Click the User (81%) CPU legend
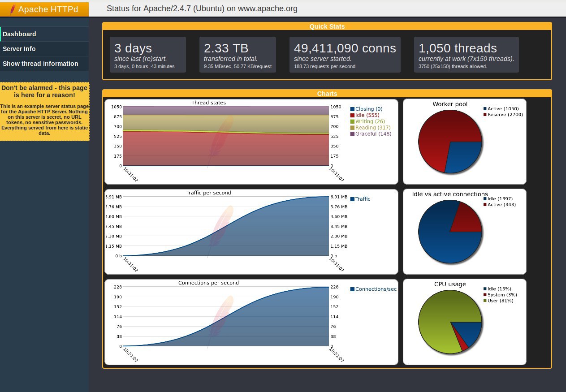The image size is (566, 392). point(499,300)
